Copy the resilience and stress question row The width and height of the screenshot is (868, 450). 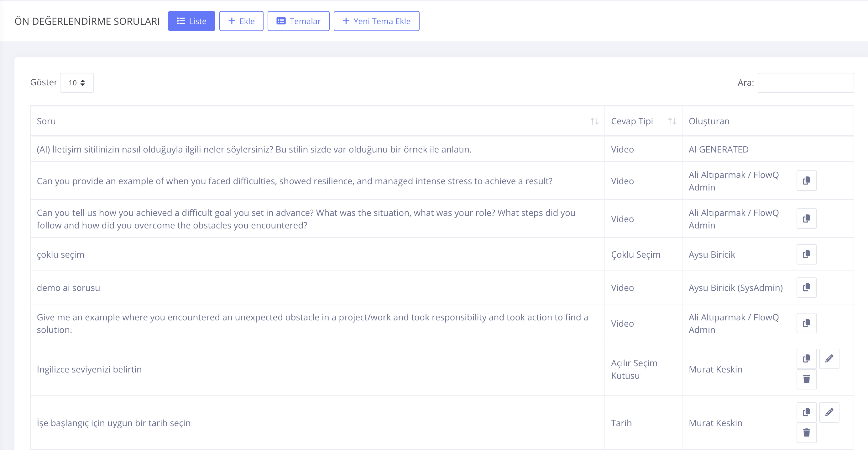coord(806,181)
